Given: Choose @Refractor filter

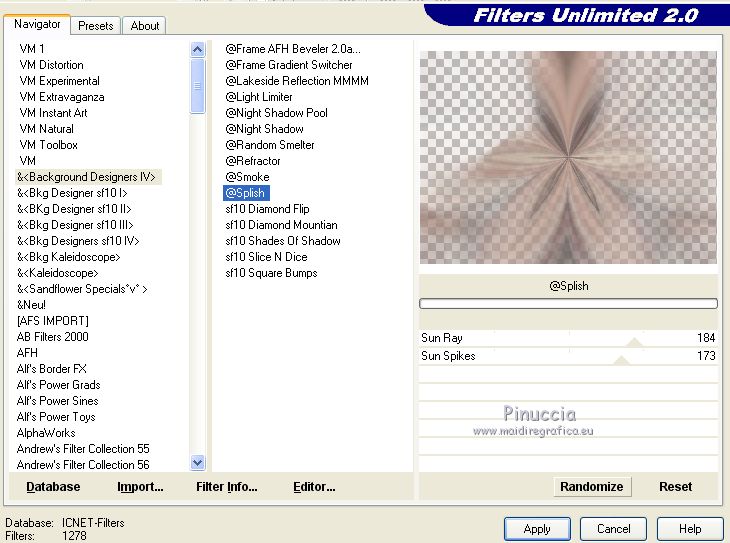Looking at the screenshot, I should (x=253, y=161).
